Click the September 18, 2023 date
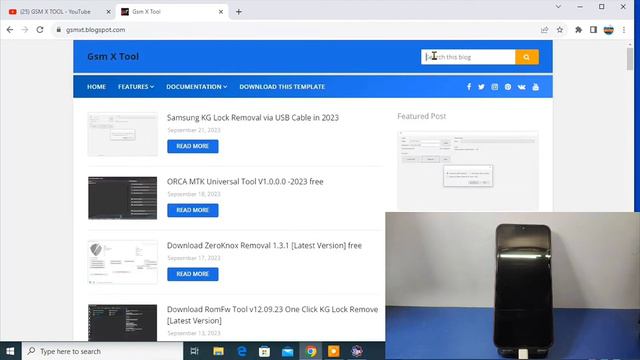 pyautogui.click(x=194, y=194)
